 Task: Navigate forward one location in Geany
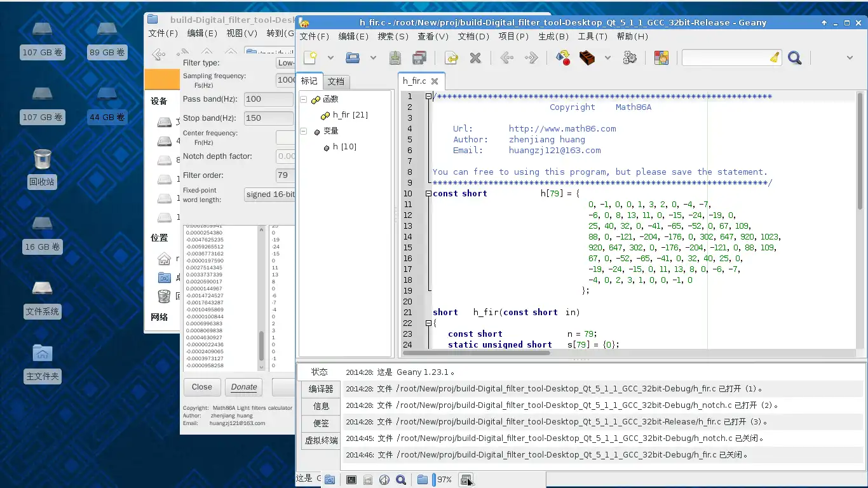pyautogui.click(x=531, y=58)
